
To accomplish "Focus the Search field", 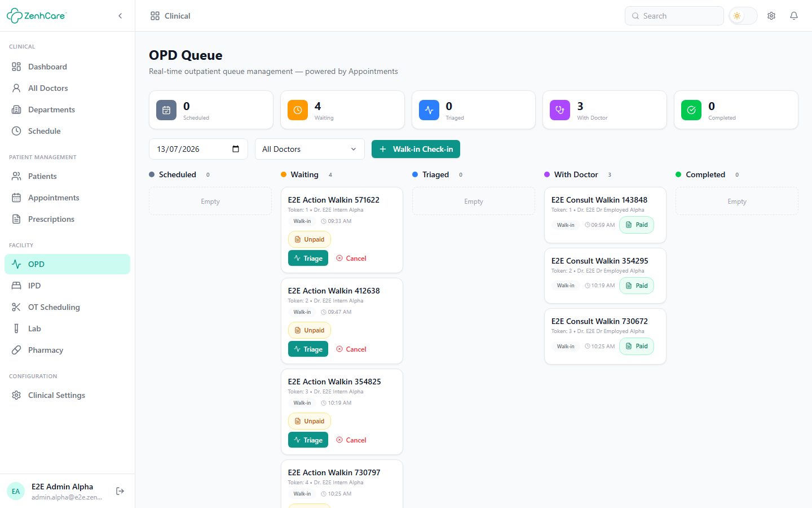I will tap(674, 16).
